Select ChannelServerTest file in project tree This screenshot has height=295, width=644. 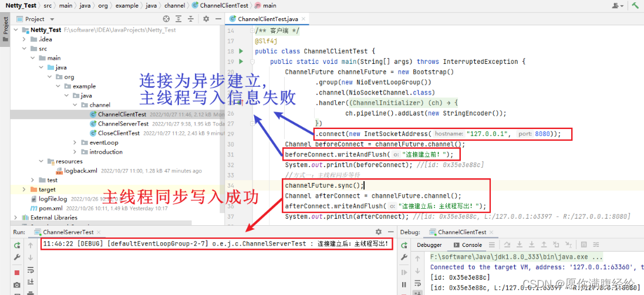click(123, 124)
